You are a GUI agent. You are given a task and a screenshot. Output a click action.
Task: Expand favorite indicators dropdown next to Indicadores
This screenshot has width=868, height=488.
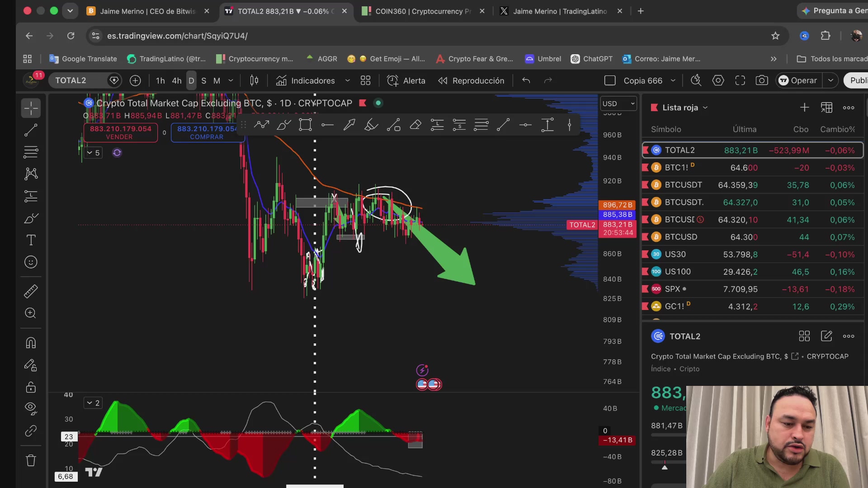click(347, 80)
